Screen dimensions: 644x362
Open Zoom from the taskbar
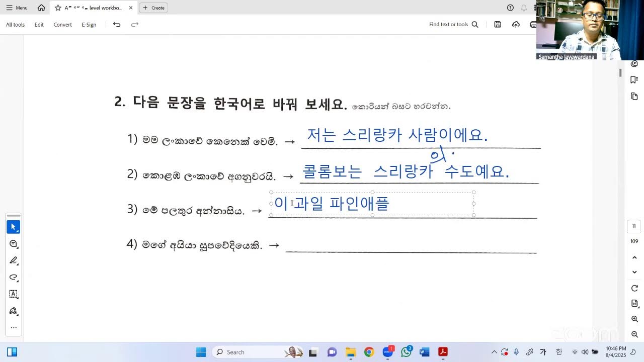388,352
